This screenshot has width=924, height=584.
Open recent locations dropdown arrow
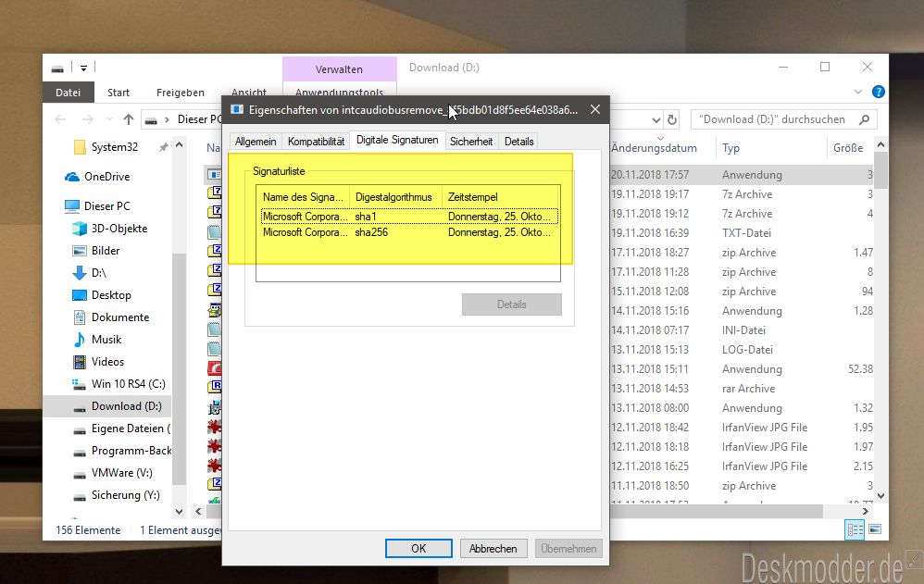[x=109, y=119]
